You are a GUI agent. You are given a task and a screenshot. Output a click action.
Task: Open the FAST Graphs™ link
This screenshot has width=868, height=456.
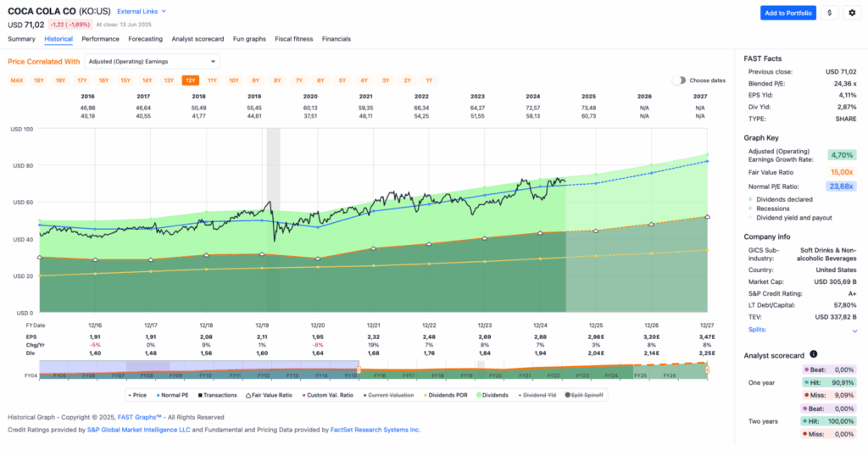140,417
